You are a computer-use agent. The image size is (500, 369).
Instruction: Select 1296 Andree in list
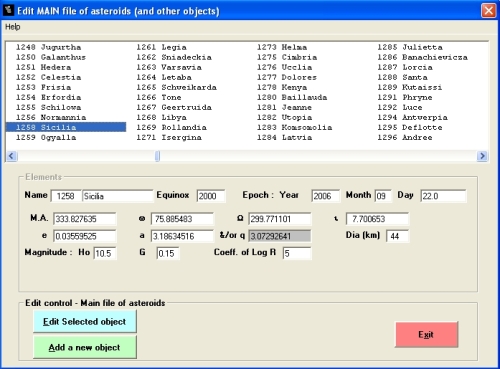coord(405,137)
